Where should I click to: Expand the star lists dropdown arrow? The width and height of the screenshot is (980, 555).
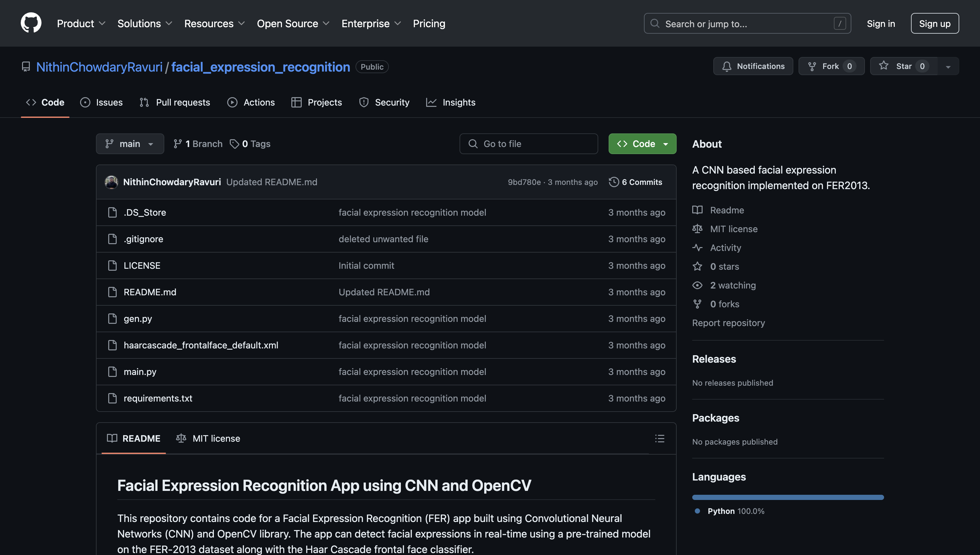pyautogui.click(x=948, y=66)
